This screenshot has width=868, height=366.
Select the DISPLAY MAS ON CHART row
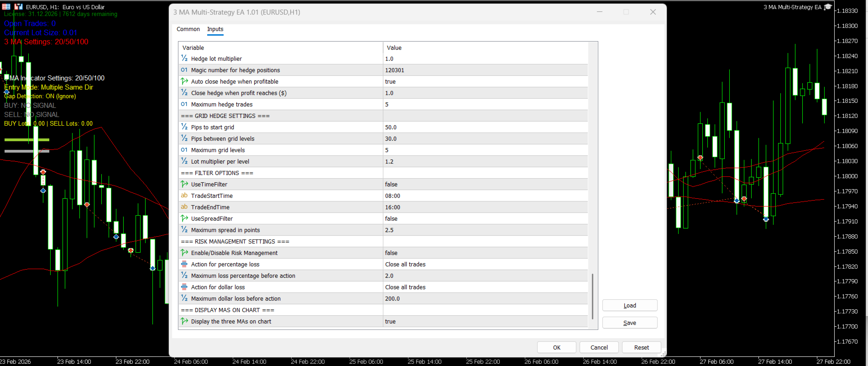tap(383, 310)
